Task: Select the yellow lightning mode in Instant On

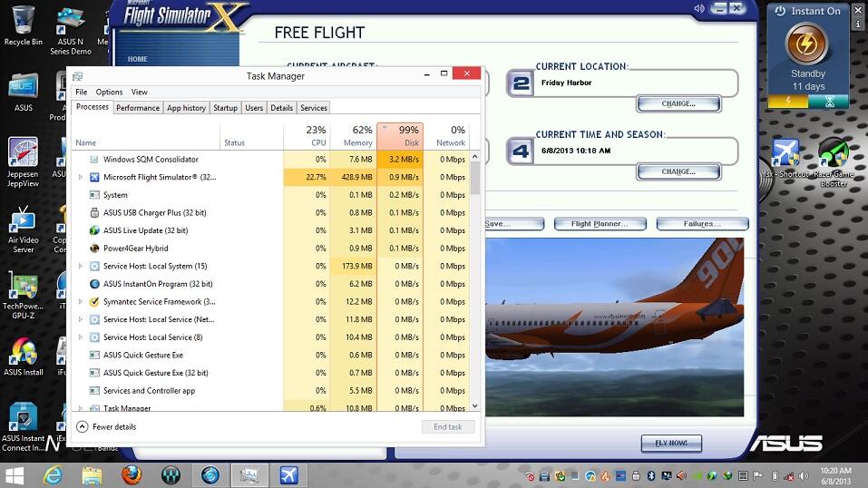Action: [787, 102]
